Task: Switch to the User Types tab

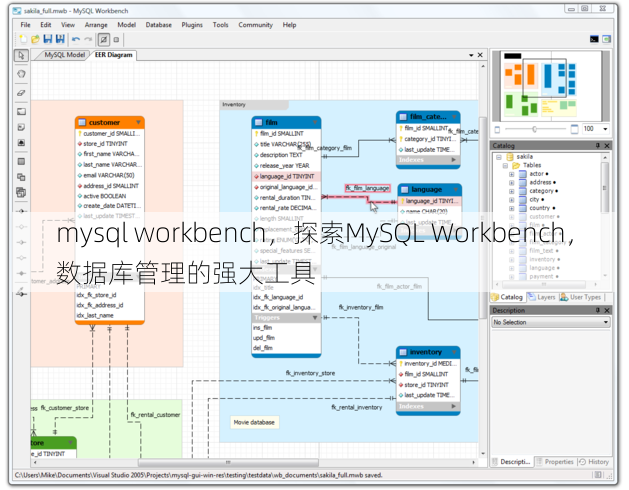Action: (581, 297)
